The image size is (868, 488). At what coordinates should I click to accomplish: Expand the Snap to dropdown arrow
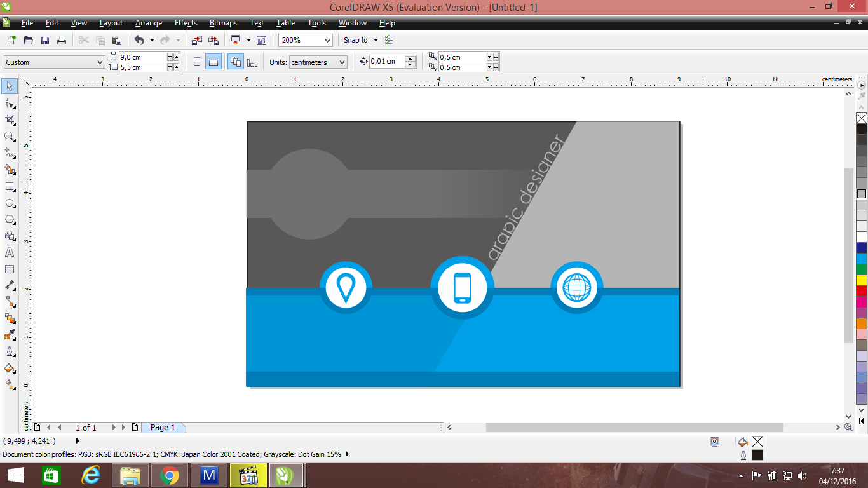coord(376,40)
